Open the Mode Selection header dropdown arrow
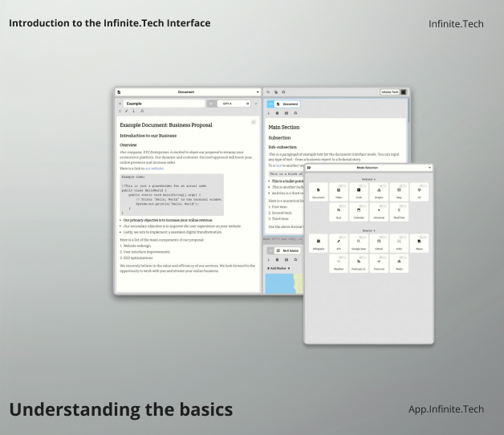Image resolution: width=504 pixels, height=435 pixels. click(x=429, y=168)
